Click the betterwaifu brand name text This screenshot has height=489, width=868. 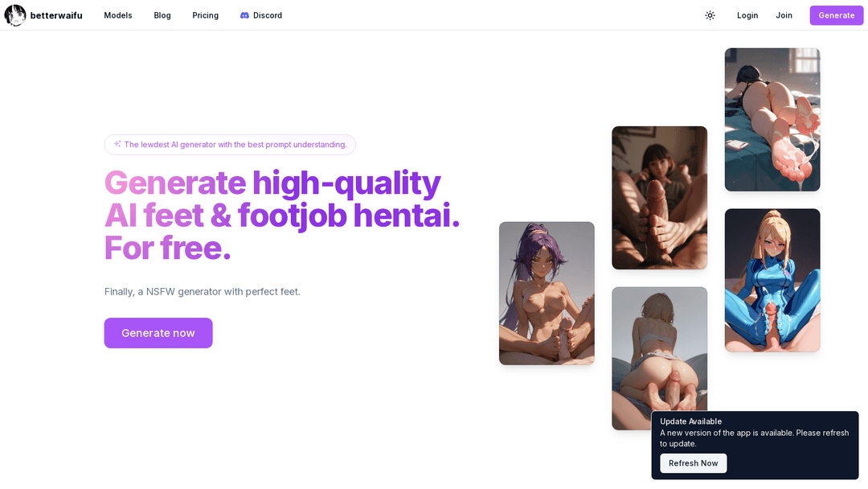[x=56, y=15]
